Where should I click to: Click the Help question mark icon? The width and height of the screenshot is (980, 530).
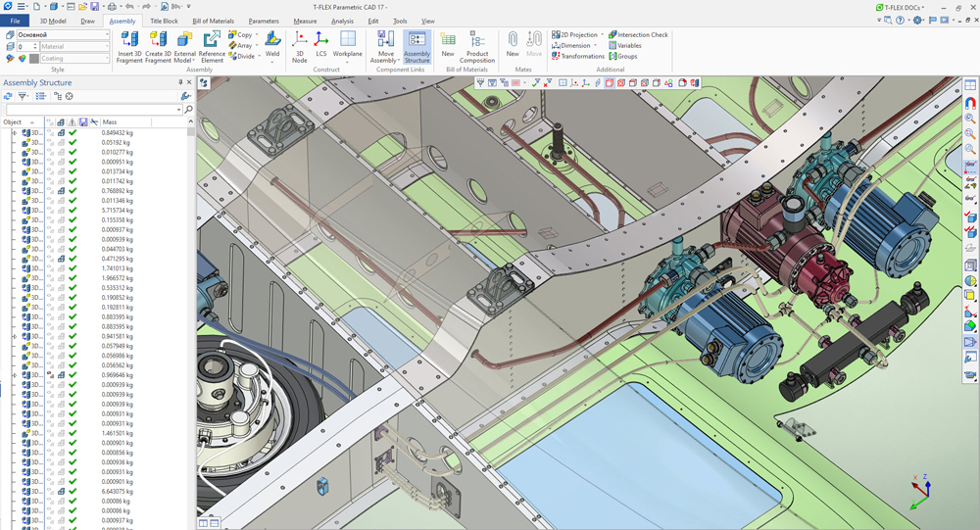(x=900, y=20)
